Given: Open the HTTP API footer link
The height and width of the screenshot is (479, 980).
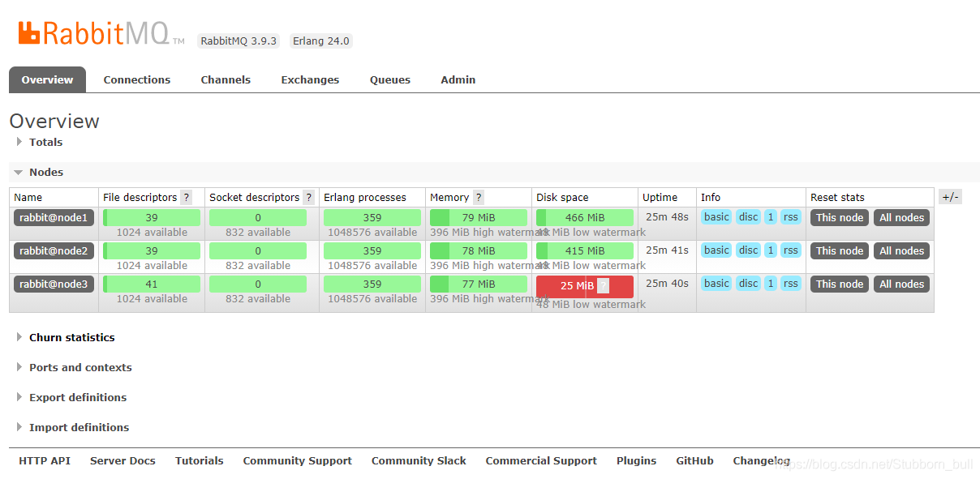Looking at the screenshot, I should 45,461.
